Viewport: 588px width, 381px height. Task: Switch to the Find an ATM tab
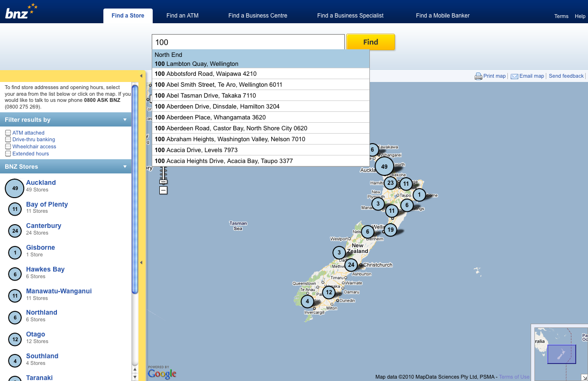click(183, 16)
